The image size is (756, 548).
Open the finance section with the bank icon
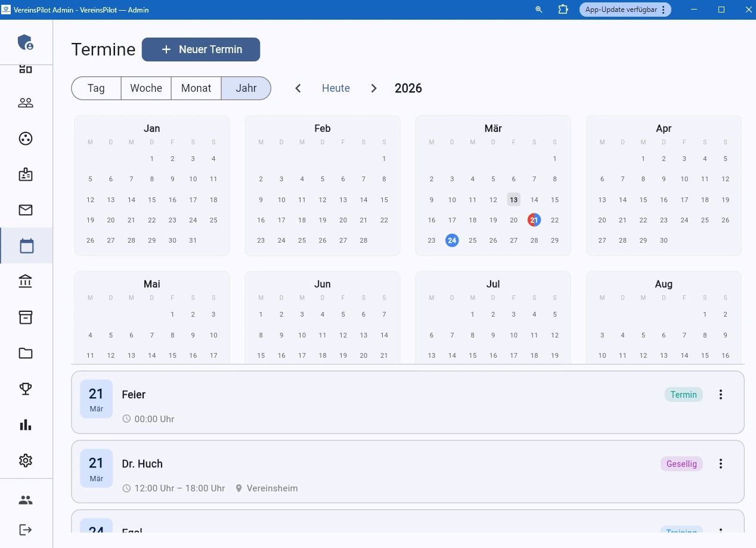[26, 281]
